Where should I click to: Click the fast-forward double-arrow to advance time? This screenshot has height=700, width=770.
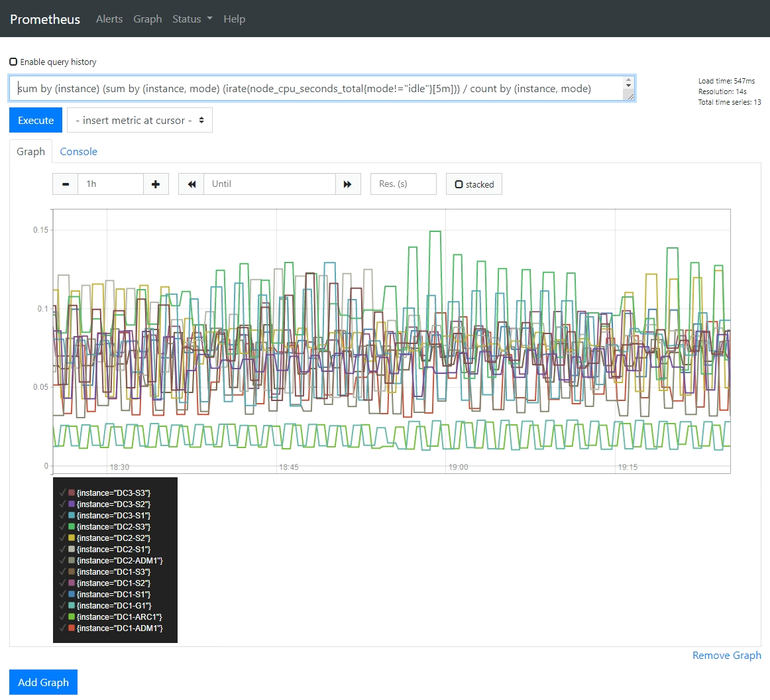[x=348, y=184]
